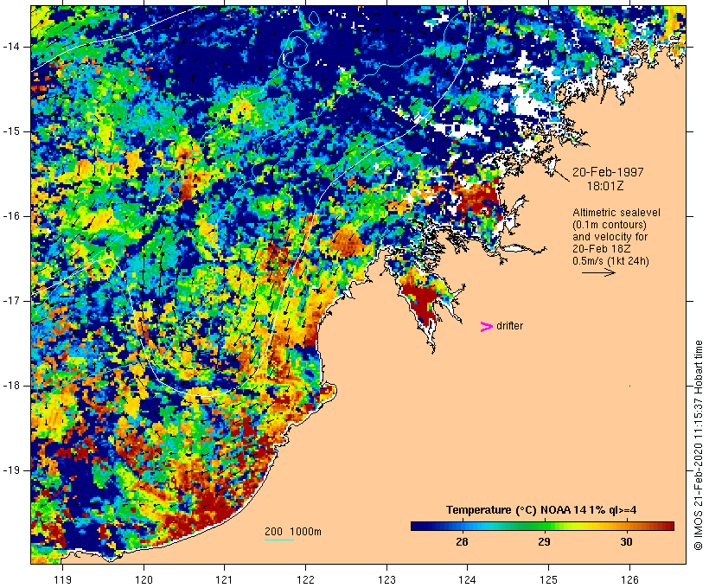Click the '20-Feb-1997' date label

608,172
